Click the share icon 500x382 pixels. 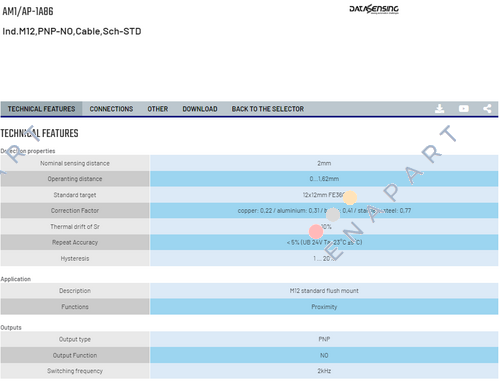[487, 109]
